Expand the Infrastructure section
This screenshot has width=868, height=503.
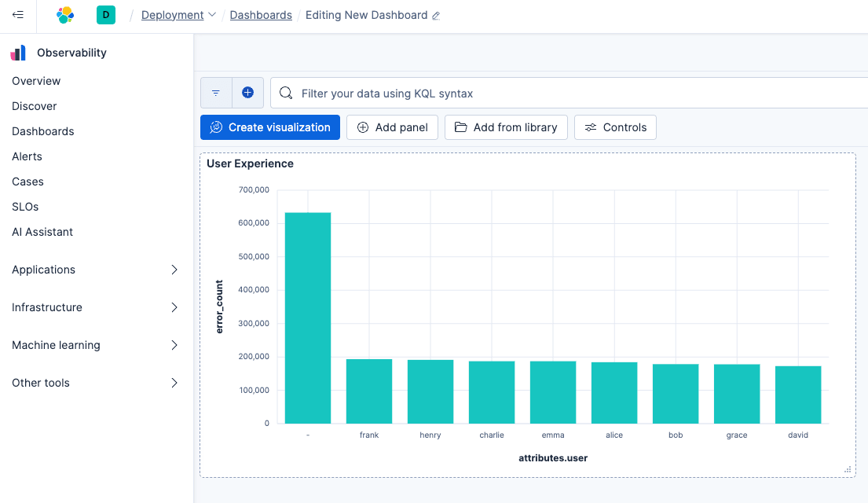tap(174, 307)
